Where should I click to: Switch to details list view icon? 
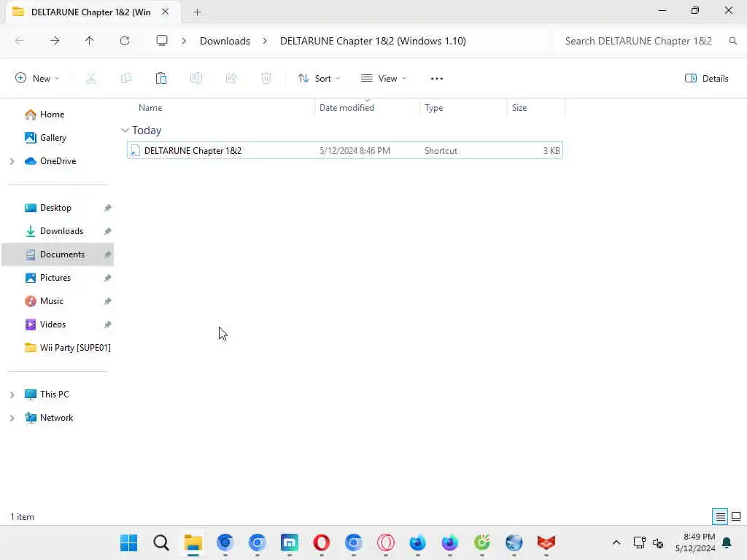pos(720,516)
